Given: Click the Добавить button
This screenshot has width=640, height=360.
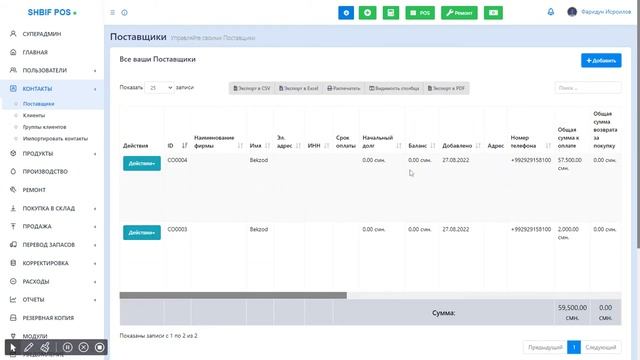Looking at the screenshot, I should 601,60.
